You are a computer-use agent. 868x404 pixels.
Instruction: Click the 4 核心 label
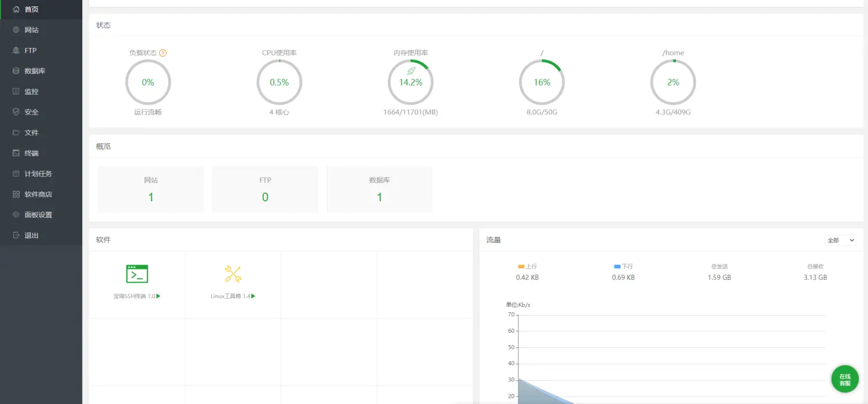click(x=279, y=112)
